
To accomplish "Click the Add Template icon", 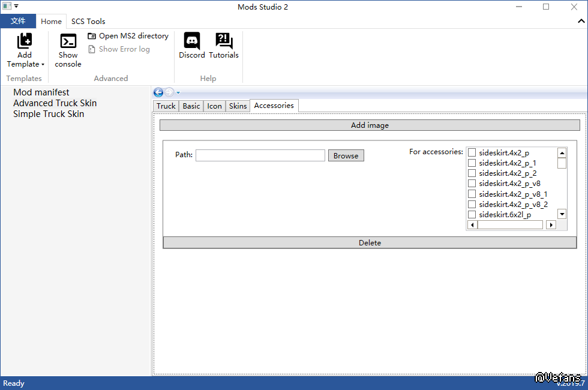I will 25,41.
